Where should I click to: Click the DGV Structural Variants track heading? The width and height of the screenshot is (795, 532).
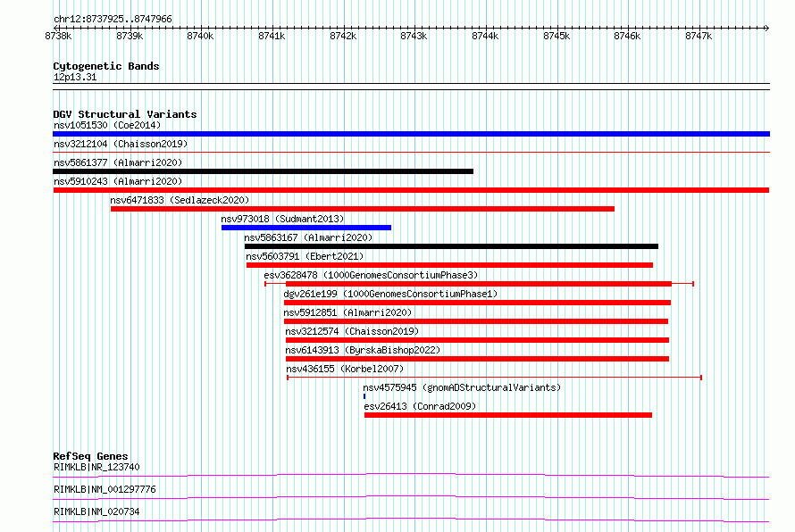tap(125, 114)
